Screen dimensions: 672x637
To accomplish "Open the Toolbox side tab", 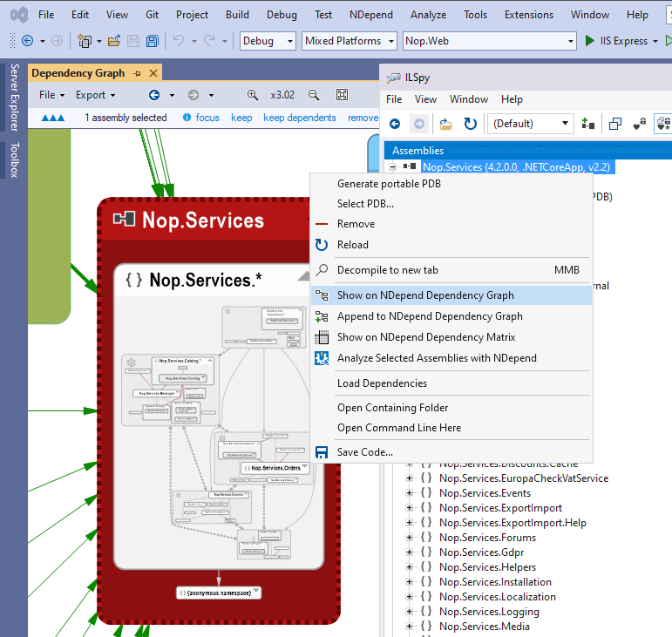I will (15, 160).
